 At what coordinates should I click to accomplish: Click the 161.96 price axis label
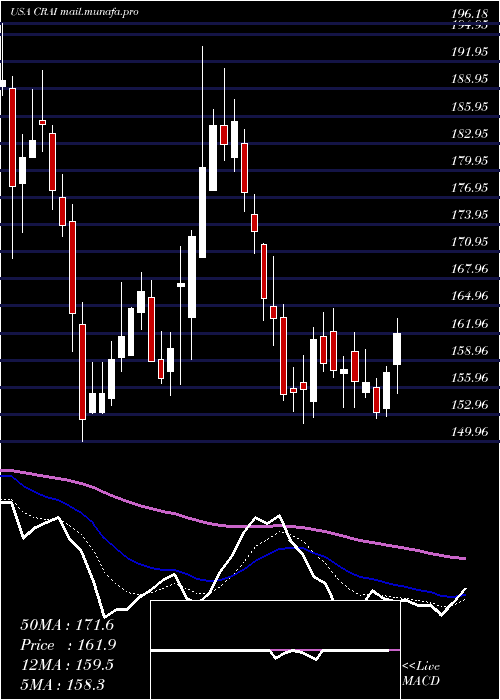point(469,324)
